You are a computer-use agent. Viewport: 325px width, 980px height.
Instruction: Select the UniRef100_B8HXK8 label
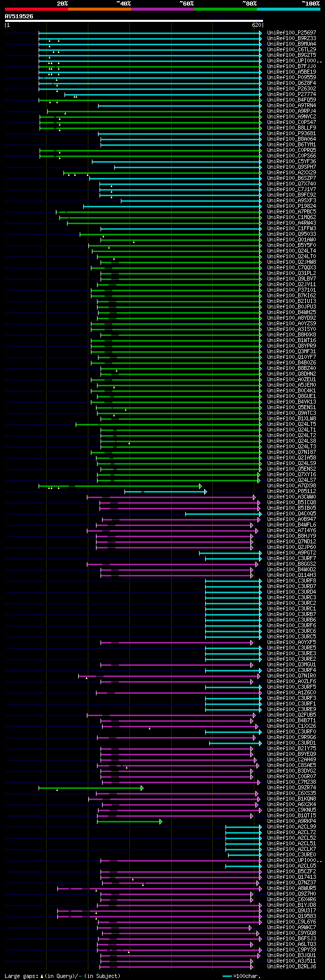pos(291,334)
